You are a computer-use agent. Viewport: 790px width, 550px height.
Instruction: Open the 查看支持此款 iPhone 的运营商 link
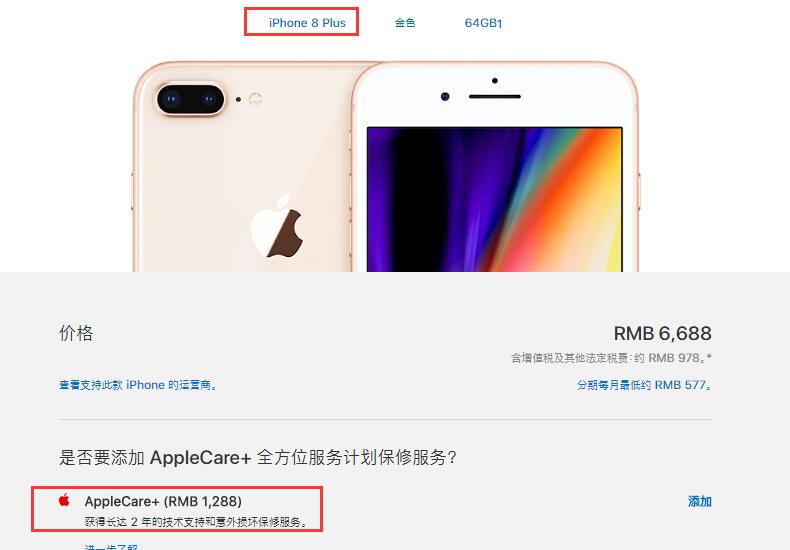click(138, 385)
